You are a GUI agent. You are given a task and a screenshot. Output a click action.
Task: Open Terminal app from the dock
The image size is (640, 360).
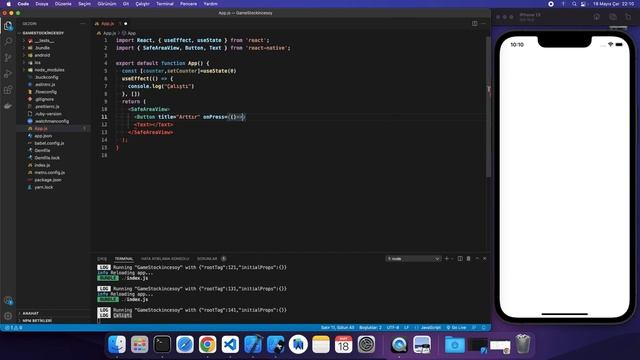click(x=162, y=345)
